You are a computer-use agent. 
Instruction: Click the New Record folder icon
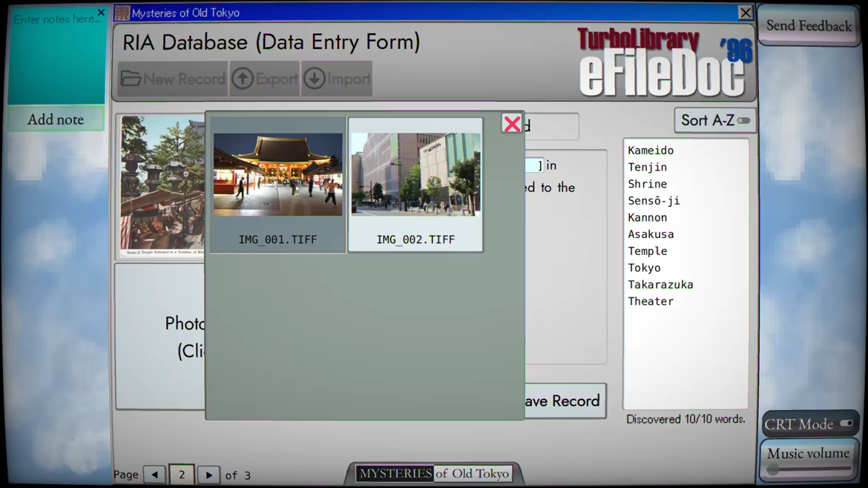(x=131, y=79)
